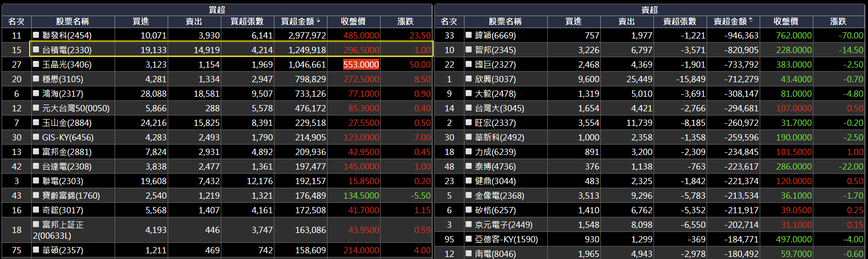Open stock 金像電(2368)
868x259 pixels.
tap(499, 196)
